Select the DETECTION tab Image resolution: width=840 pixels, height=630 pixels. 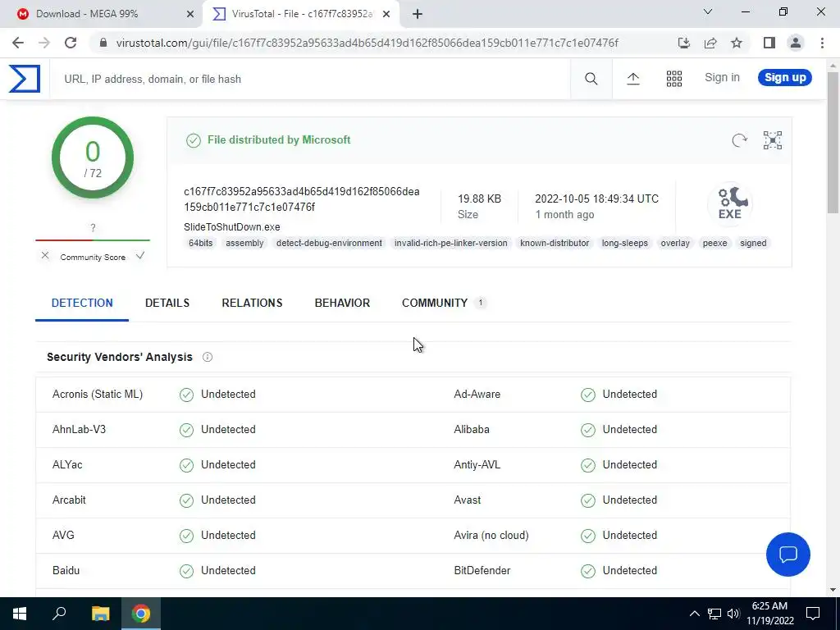pos(82,304)
